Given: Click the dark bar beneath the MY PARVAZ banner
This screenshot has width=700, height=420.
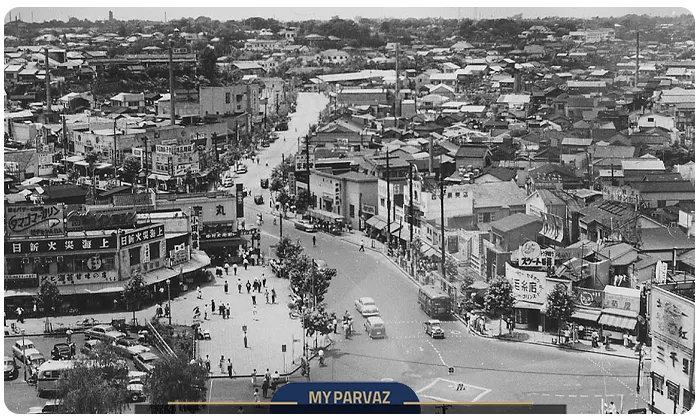Looking at the screenshot, I should pos(344,410).
